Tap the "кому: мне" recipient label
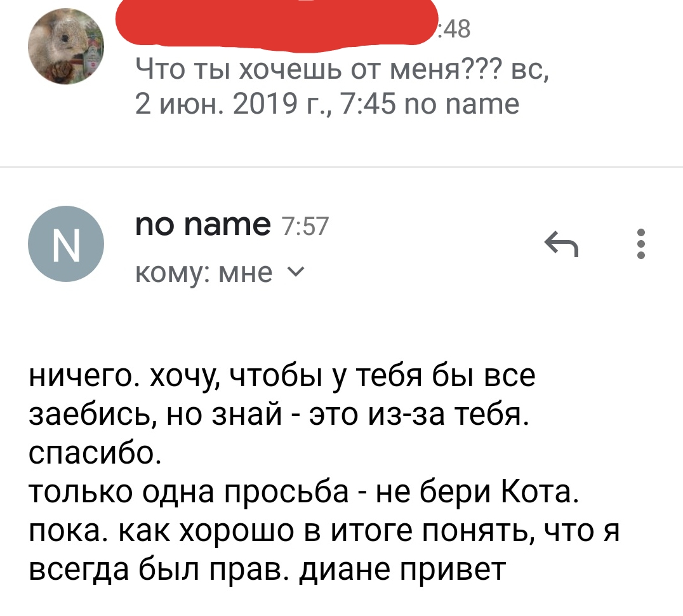 tap(204, 273)
